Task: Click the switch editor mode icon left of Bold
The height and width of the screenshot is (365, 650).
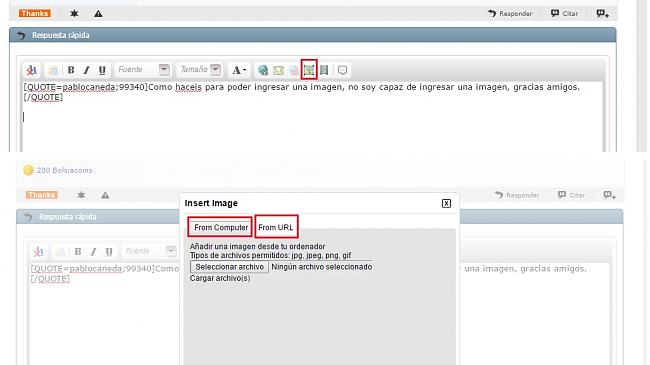Action: click(32, 70)
